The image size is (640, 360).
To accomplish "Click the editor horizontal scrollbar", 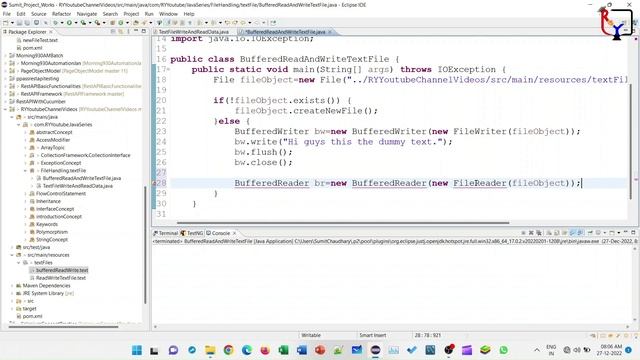I will click(343, 223).
